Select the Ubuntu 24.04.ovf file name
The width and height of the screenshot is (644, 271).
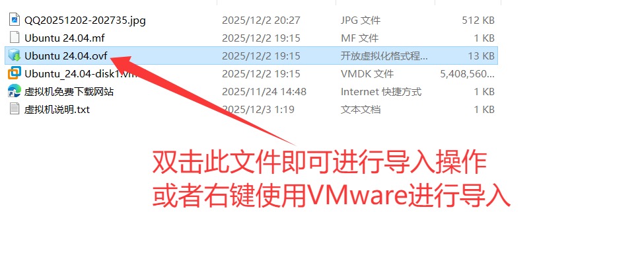tap(65, 56)
